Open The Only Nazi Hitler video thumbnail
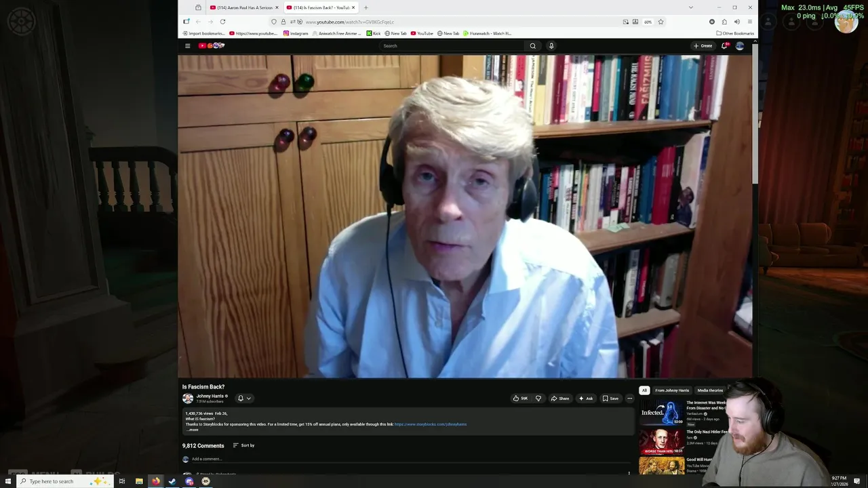This screenshot has width=868, height=488. tap(661, 441)
